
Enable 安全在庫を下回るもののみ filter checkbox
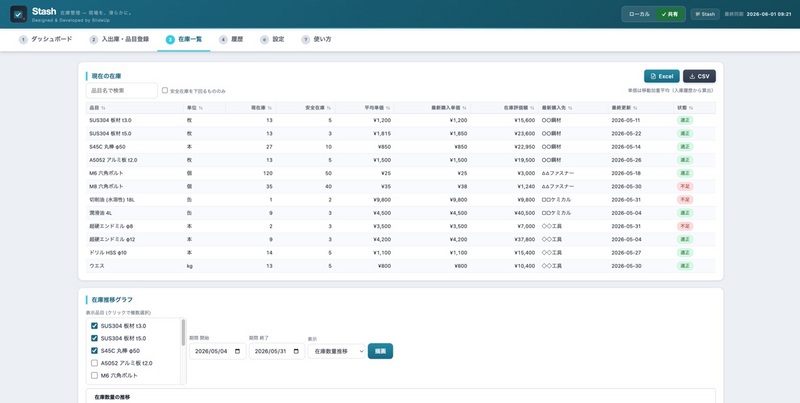pos(165,90)
